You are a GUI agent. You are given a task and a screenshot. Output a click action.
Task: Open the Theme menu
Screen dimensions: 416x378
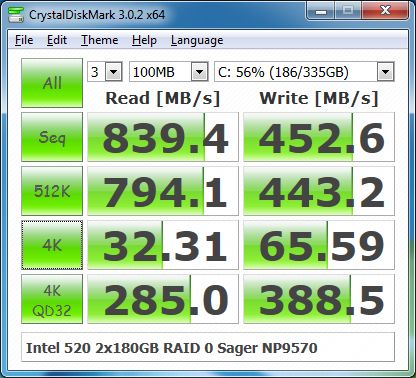click(99, 40)
